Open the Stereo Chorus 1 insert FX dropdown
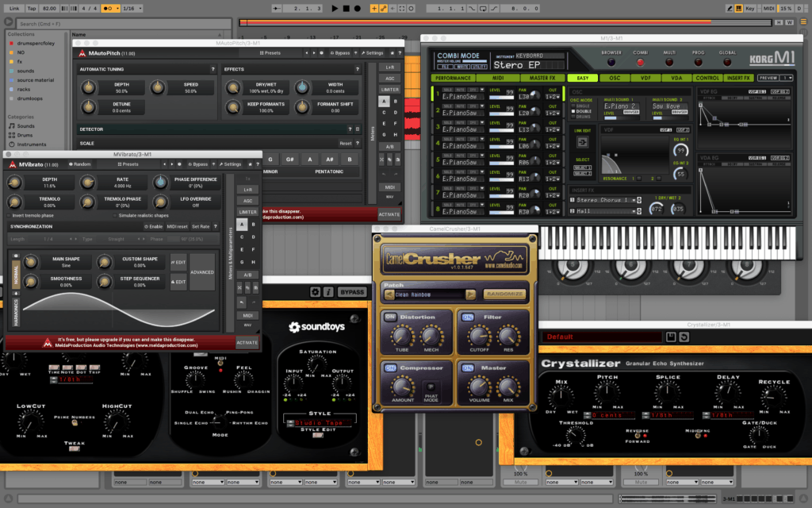Screen dimensions: 812x508 [606, 200]
